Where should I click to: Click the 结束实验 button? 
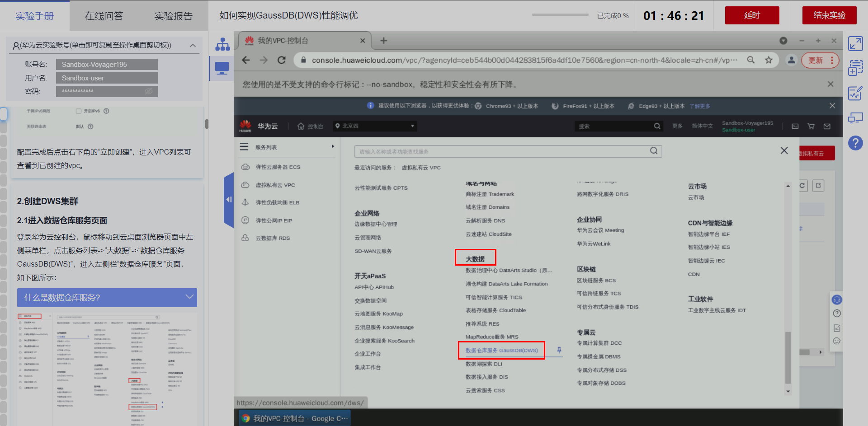pos(829,15)
